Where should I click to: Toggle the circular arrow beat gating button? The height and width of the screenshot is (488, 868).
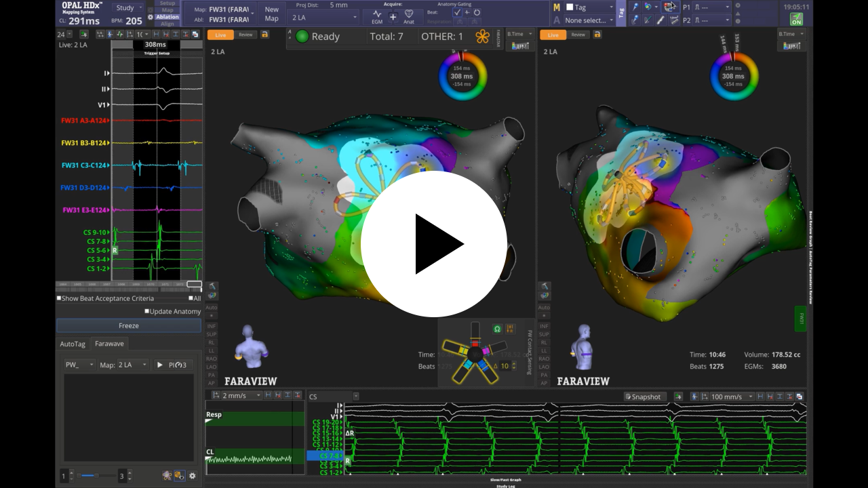coord(477,12)
